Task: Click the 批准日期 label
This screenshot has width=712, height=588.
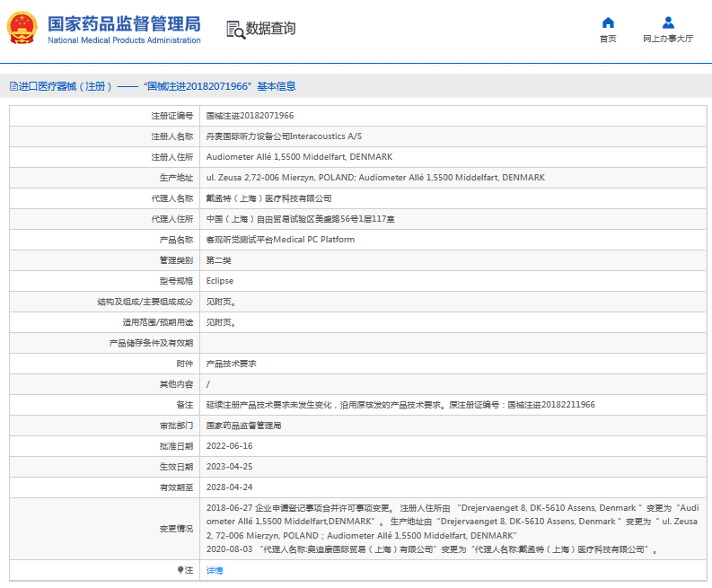Action: click(176, 446)
